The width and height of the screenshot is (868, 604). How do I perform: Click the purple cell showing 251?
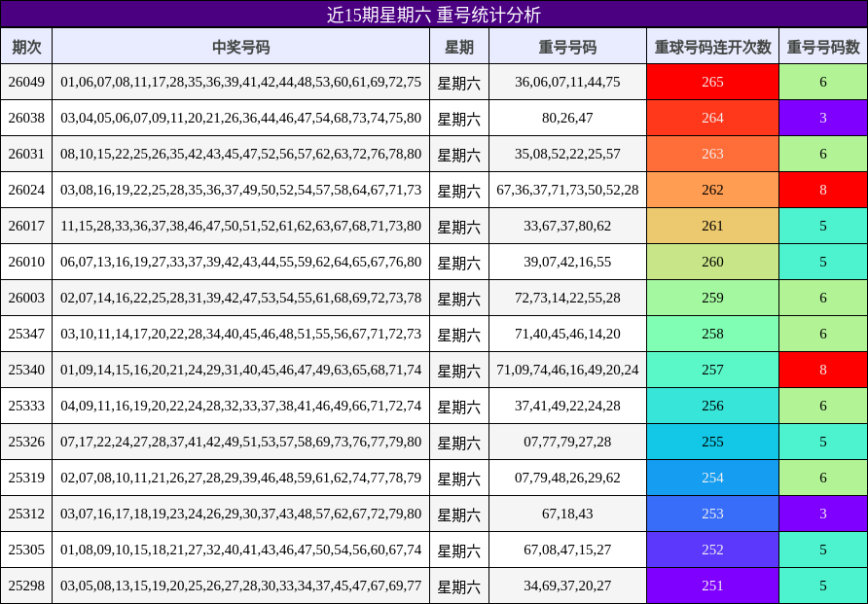[711, 585]
